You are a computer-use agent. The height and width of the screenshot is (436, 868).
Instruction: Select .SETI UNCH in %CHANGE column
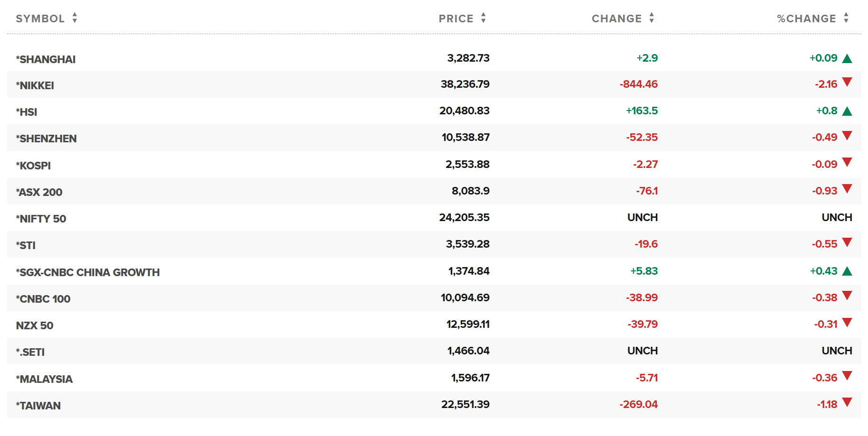pos(837,351)
